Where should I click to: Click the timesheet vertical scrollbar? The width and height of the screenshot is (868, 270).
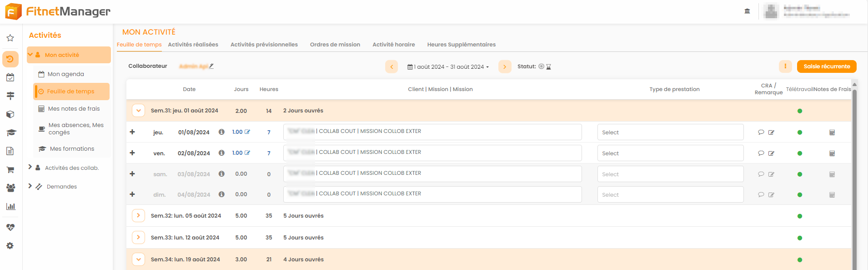click(854, 178)
